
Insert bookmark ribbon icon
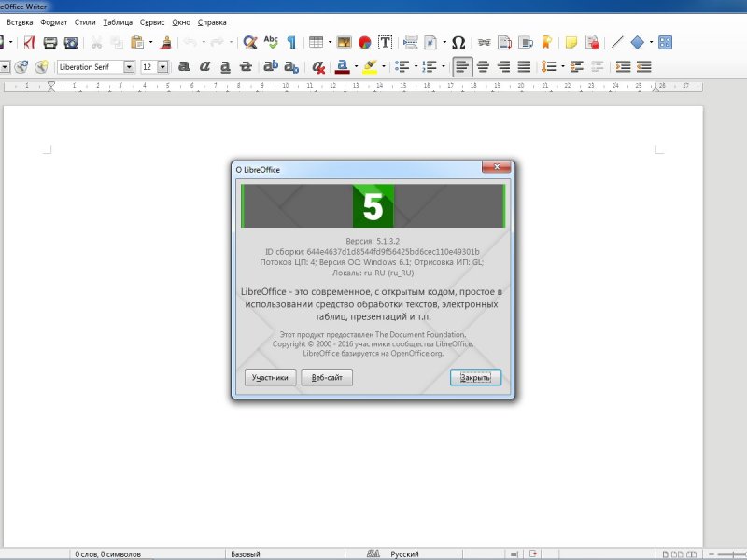coord(546,43)
